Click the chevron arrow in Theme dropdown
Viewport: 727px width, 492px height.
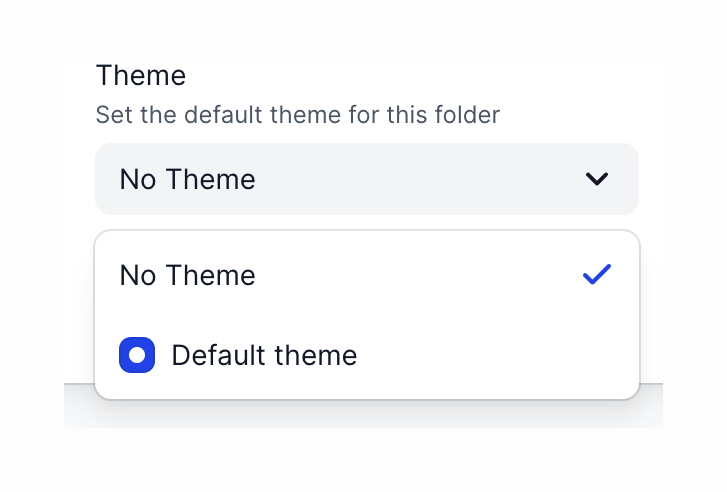pos(597,179)
